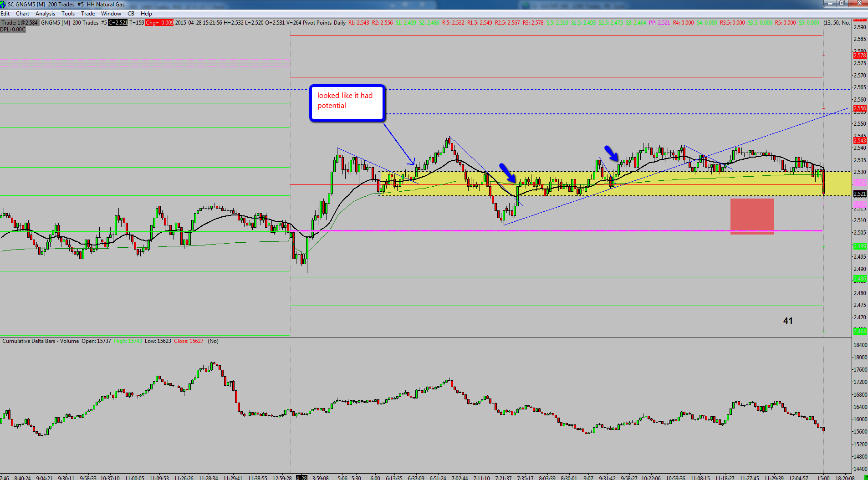Click the C=2.521 close value readout

click(x=117, y=23)
